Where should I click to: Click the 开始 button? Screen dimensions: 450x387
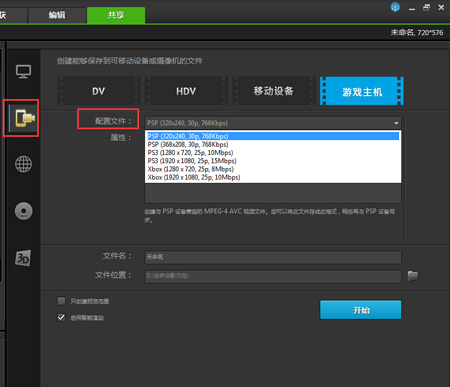tap(361, 310)
